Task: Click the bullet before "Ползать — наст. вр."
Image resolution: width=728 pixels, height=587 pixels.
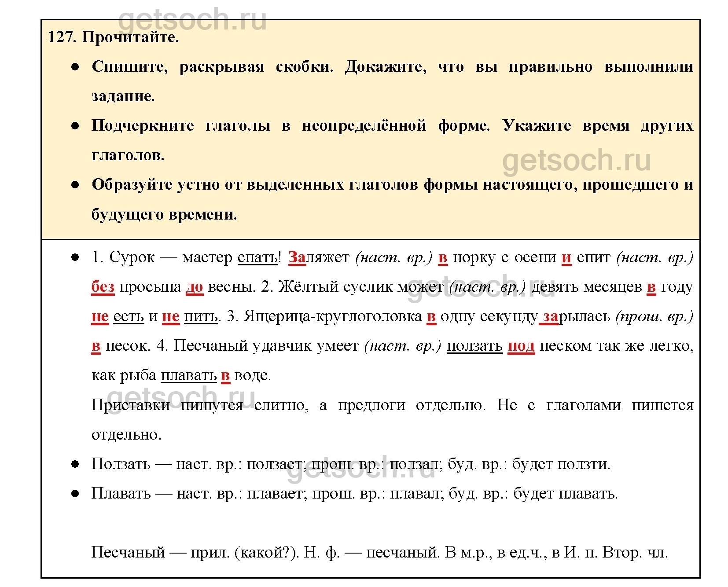Action: [x=75, y=464]
